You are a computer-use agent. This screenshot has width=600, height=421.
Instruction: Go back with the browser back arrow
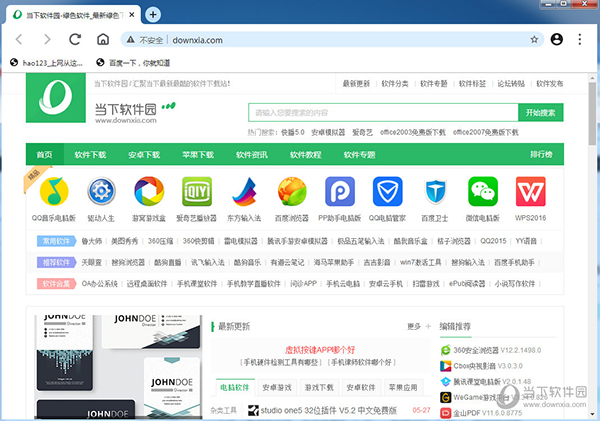click(x=19, y=39)
